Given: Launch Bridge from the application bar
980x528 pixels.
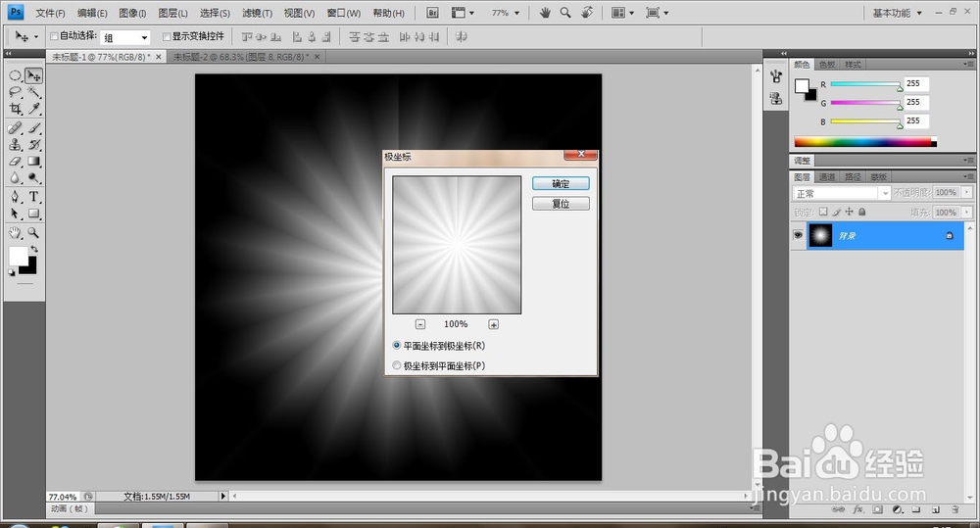Looking at the screenshot, I should point(432,13).
